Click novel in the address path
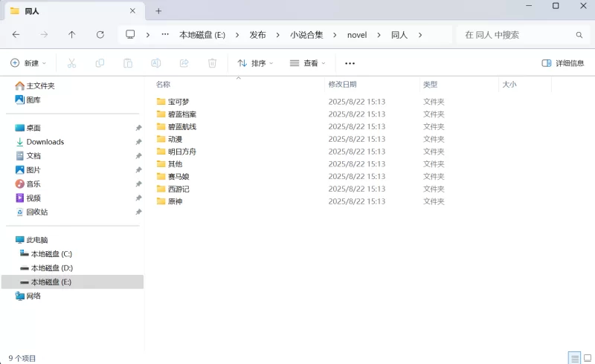 point(357,35)
